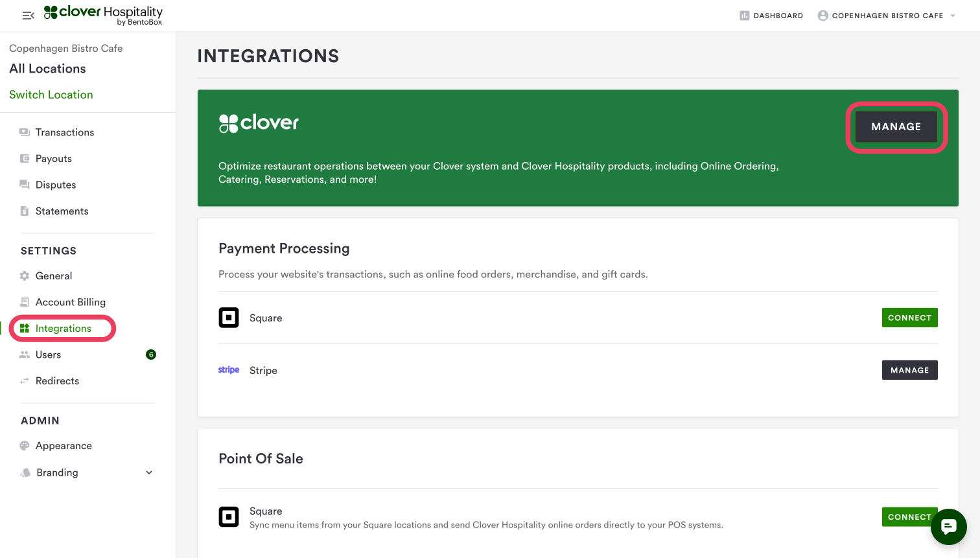The height and width of the screenshot is (558, 980).
Task: Select Integrations in the sidebar
Action: [x=63, y=329]
